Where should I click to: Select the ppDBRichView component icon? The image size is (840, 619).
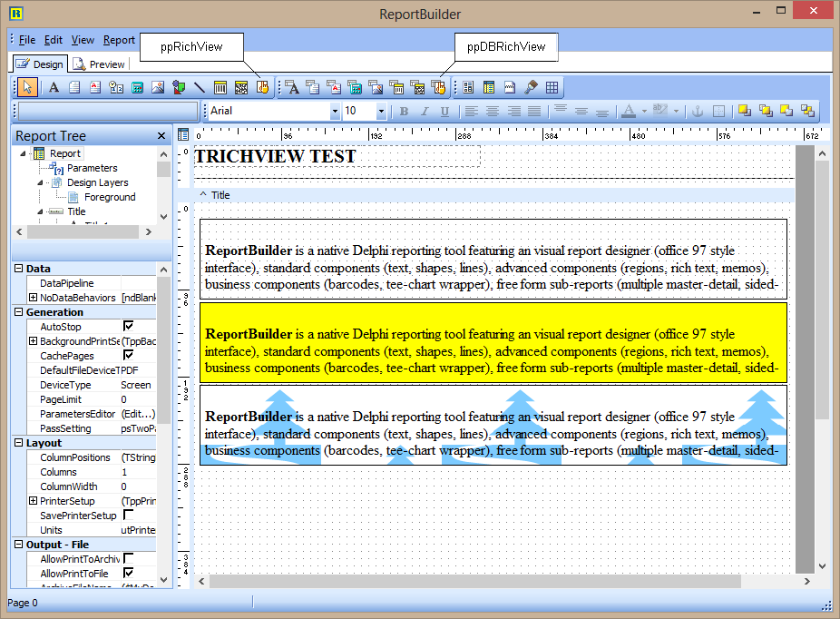(x=438, y=87)
